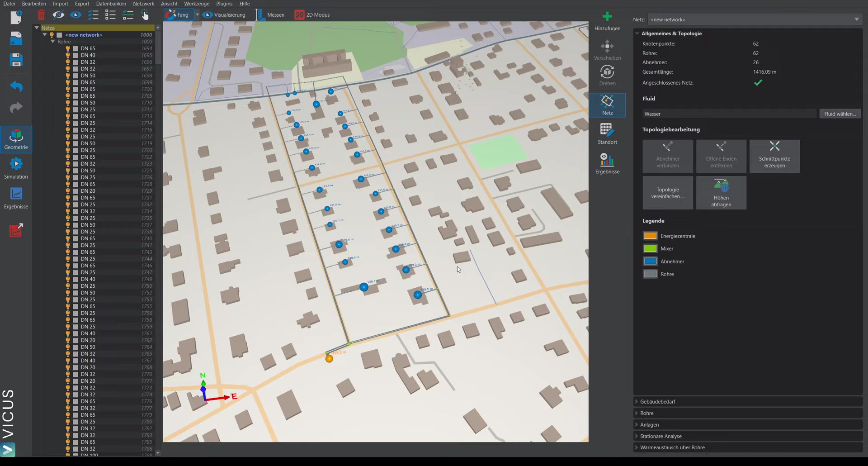Image resolution: width=868 pixels, height=466 pixels.
Task: Open Visualisierung settings
Action: point(224,15)
